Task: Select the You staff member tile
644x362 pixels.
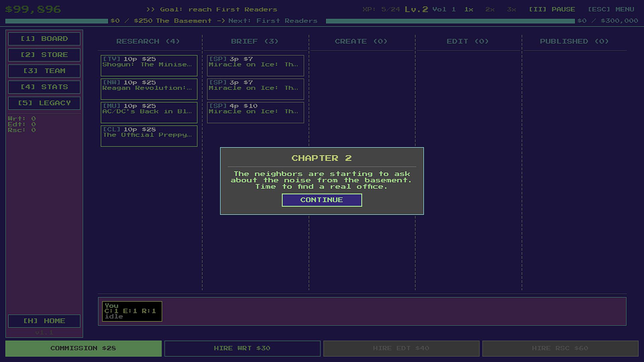Action: click(132, 311)
